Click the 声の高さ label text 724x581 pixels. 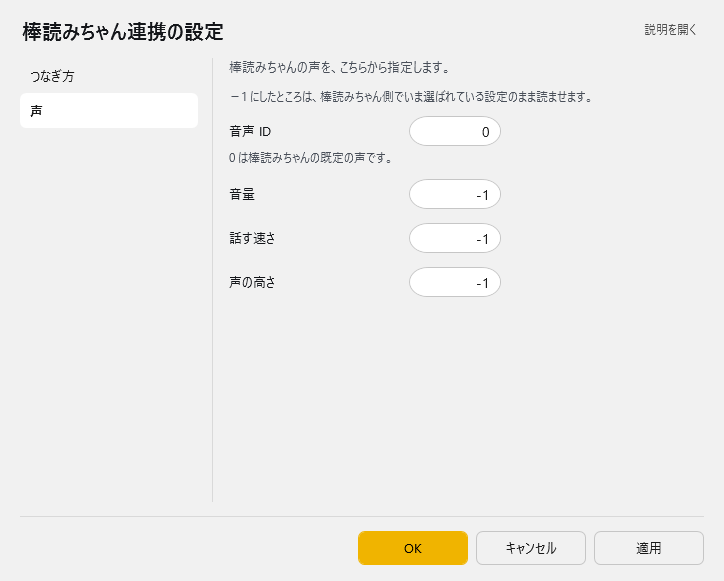click(x=253, y=282)
